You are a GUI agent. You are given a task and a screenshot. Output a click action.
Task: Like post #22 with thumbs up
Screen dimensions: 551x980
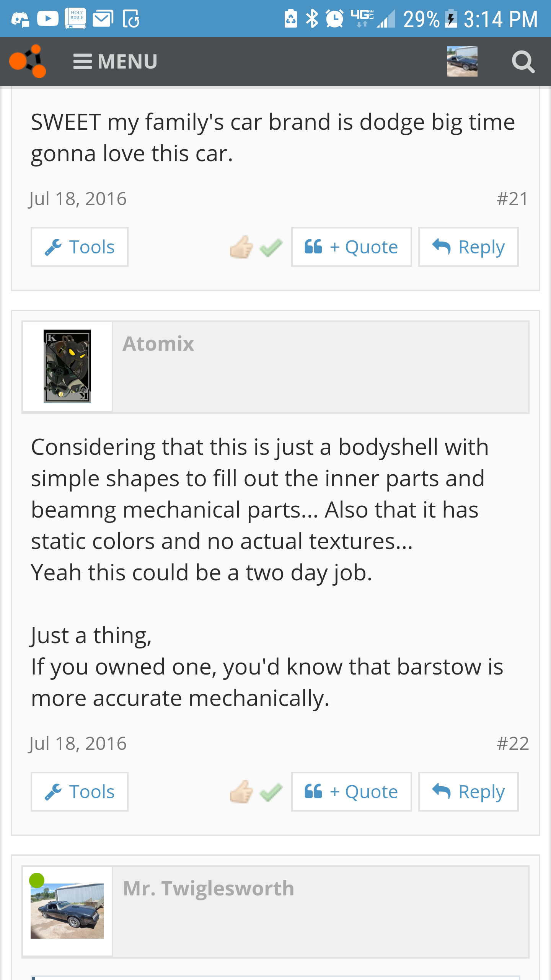click(x=241, y=792)
